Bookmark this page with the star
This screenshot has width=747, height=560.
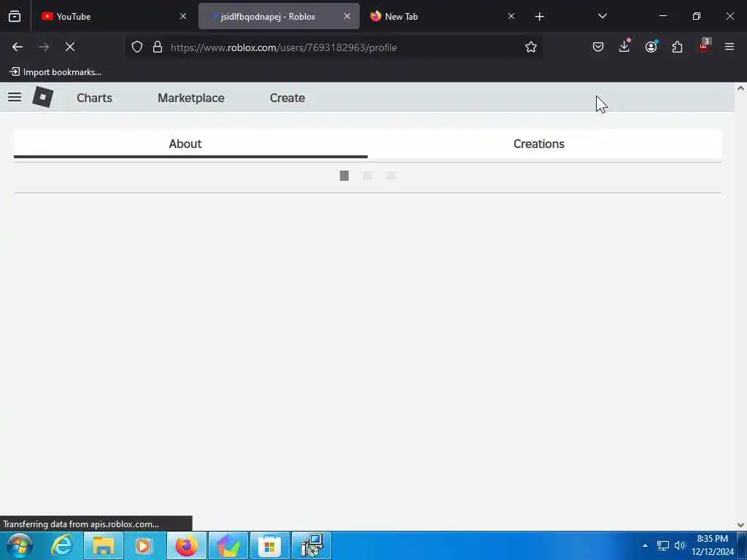coord(531,47)
